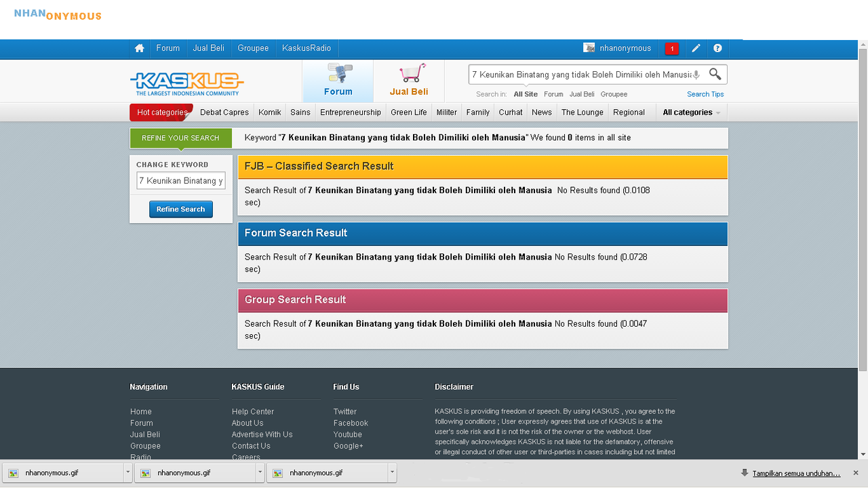
Task: Click the REFINE YOUR SEARCH green label
Action: pos(180,138)
